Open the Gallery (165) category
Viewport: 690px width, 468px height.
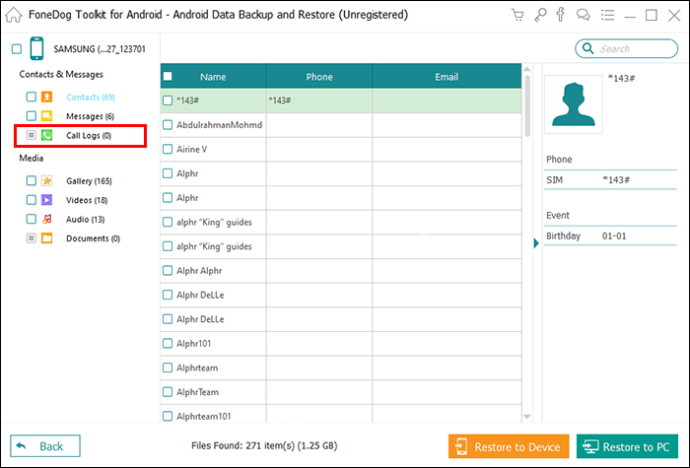[89, 181]
